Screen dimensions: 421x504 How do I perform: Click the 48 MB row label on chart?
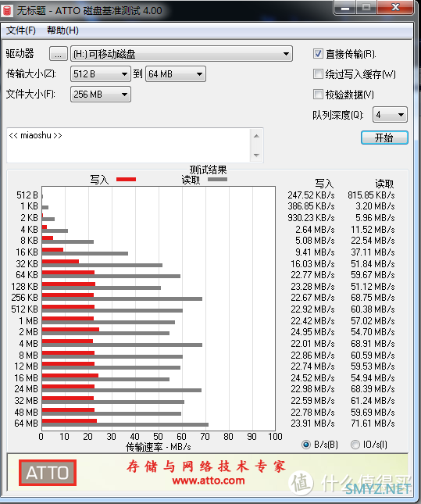click(26, 412)
